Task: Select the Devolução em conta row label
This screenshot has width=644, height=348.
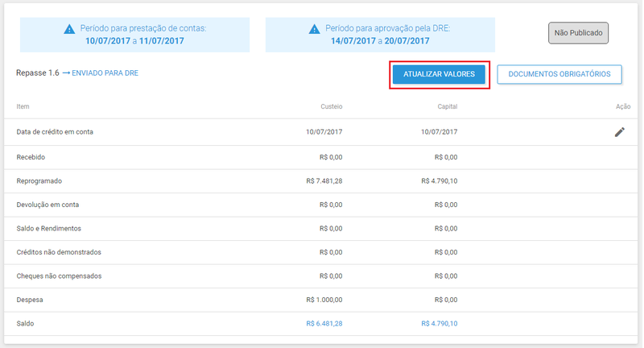Action: coord(47,205)
